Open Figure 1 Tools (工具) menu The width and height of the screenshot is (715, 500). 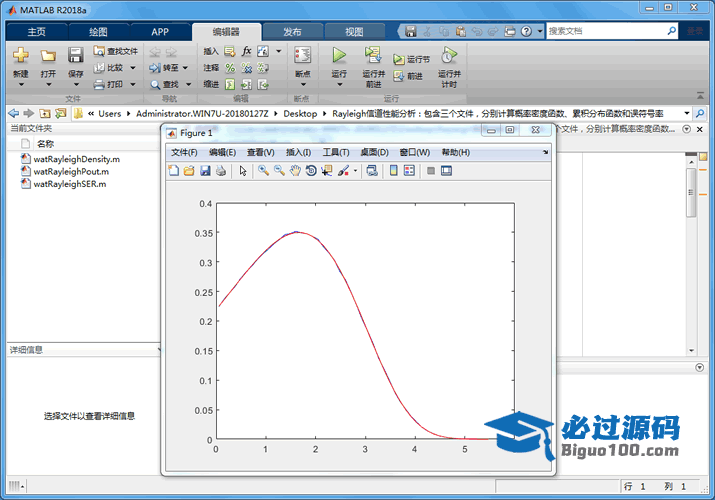point(336,152)
